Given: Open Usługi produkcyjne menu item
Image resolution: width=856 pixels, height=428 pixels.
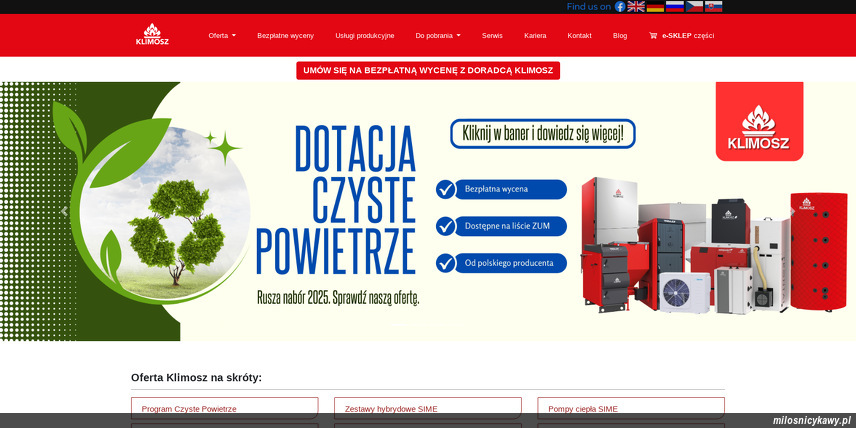Looking at the screenshot, I should (365, 35).
